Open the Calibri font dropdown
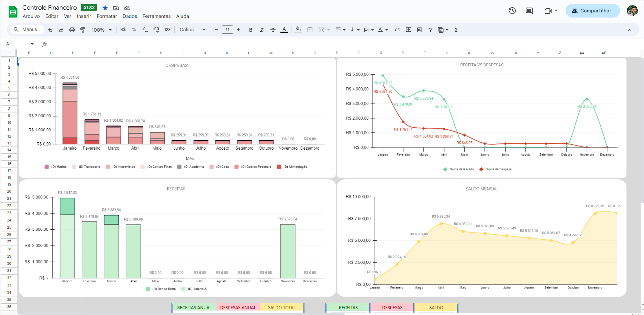 192,30
